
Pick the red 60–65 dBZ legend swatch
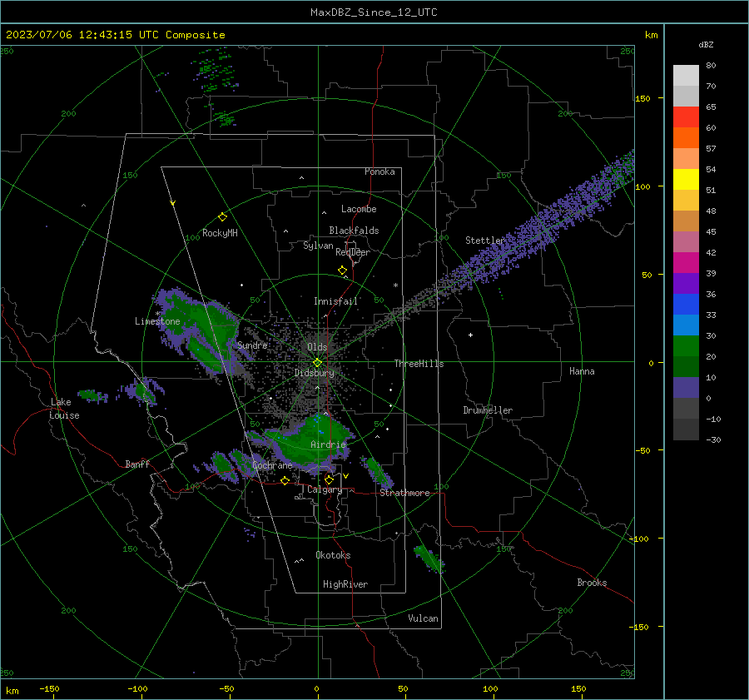(686, 117)
